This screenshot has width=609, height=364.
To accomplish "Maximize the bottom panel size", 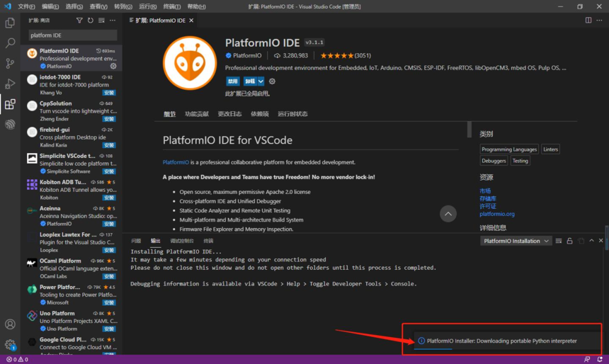I will point(591,241).
